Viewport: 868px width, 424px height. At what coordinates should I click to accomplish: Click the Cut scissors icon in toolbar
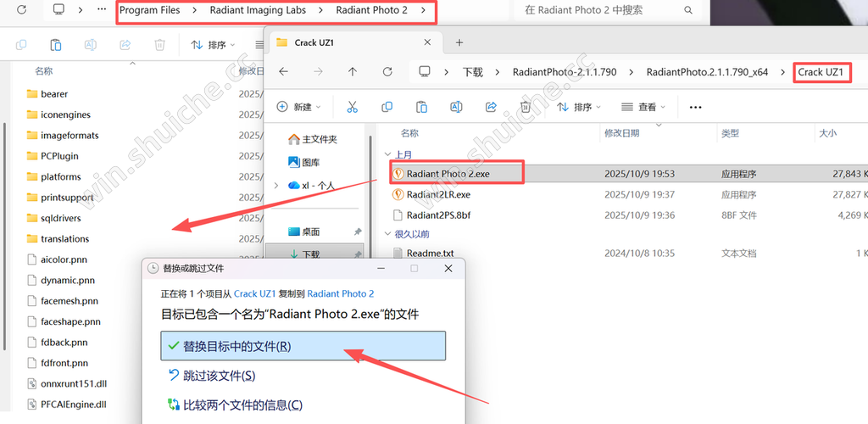coord(353,107)
